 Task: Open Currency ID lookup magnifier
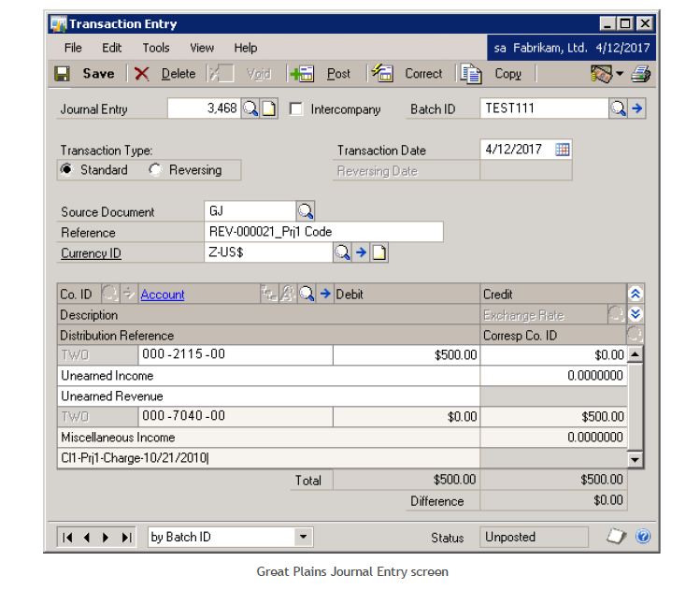click(342, 252)
